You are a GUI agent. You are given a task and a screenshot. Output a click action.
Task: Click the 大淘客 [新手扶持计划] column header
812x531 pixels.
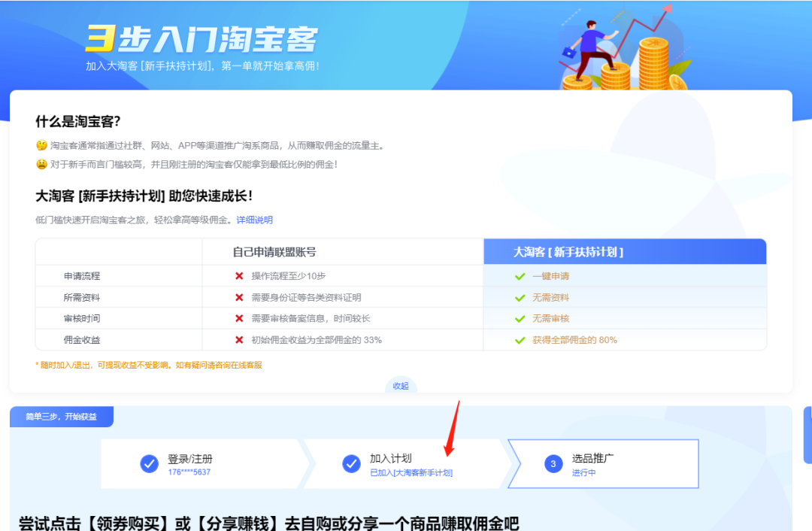tap(625, 252)
